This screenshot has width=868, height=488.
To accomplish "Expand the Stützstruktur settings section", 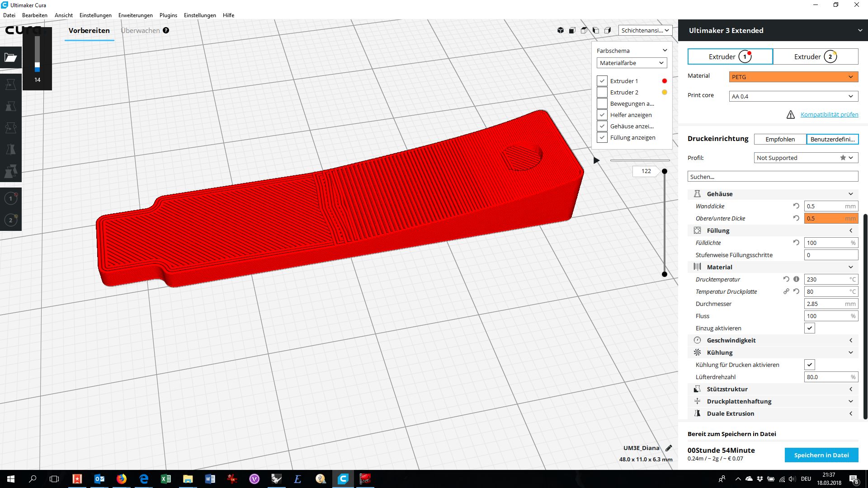I will (x=773, y=389).
